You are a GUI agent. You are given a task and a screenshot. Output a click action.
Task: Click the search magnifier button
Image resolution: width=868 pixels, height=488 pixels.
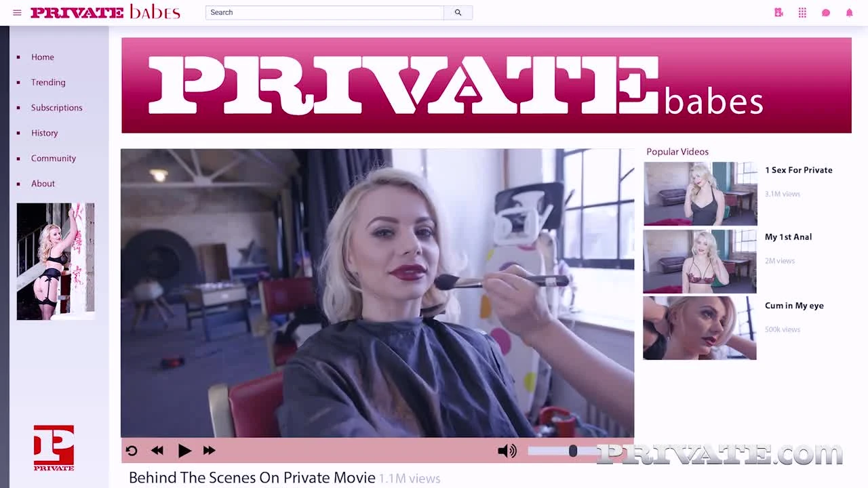458,12
